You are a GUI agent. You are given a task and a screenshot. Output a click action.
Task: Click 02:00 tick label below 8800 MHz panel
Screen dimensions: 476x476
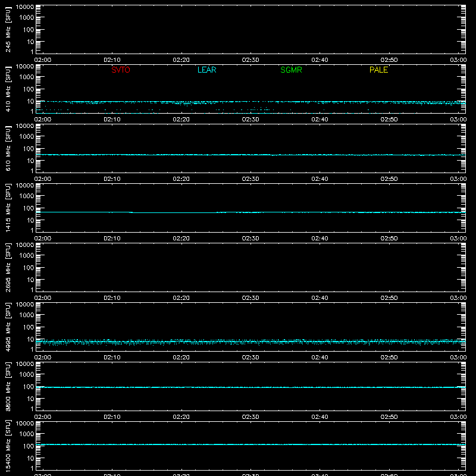tap(43, 417)
